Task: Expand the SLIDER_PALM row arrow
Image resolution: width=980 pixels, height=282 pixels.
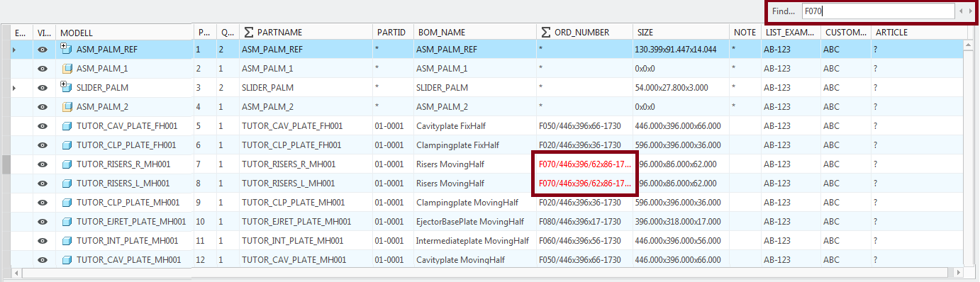Action: [x=14, y=88]
